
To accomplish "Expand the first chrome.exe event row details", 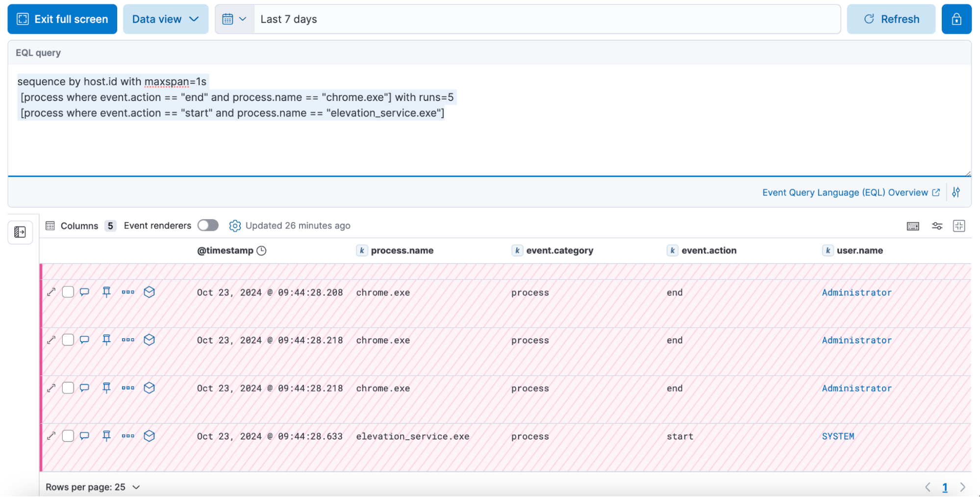I will pos(51,292).
